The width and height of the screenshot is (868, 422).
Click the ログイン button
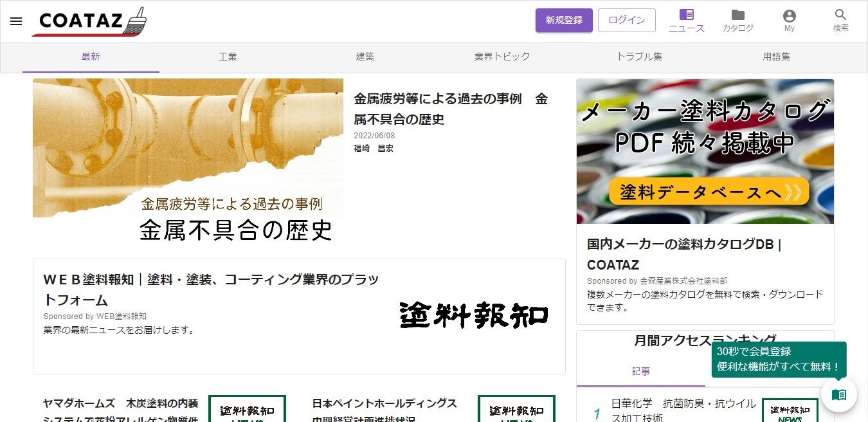pyautogui.click(x=627, y=20)
